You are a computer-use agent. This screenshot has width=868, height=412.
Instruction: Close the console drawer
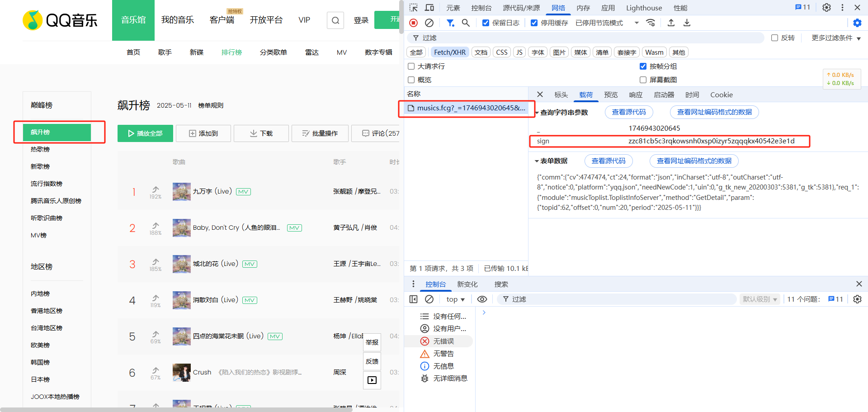point(859,284)
